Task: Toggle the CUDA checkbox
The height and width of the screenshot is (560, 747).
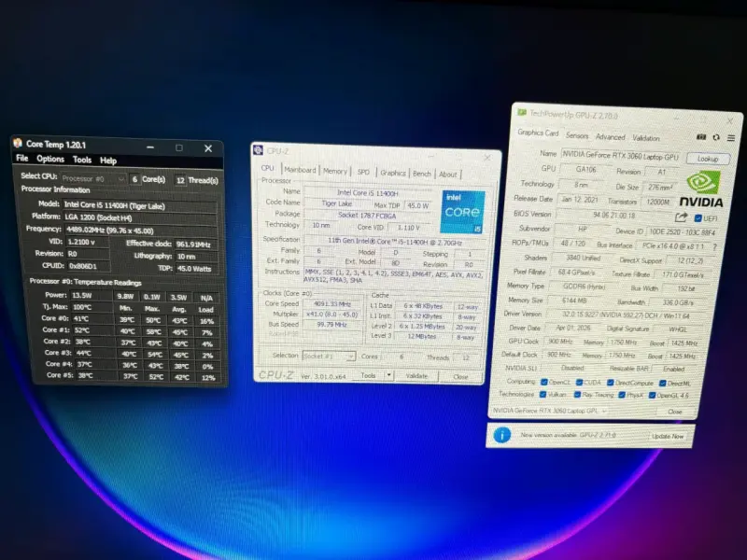Action: tap(579, 383)
